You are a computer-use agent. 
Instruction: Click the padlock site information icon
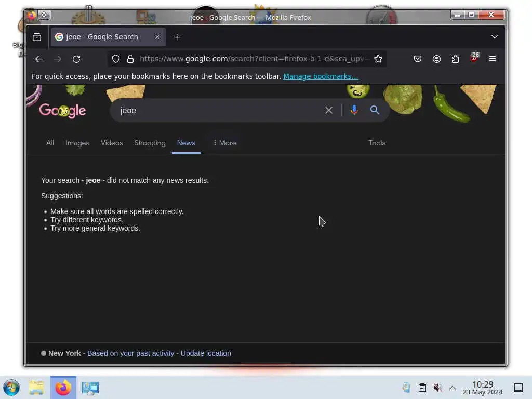(x=130, y=59)
